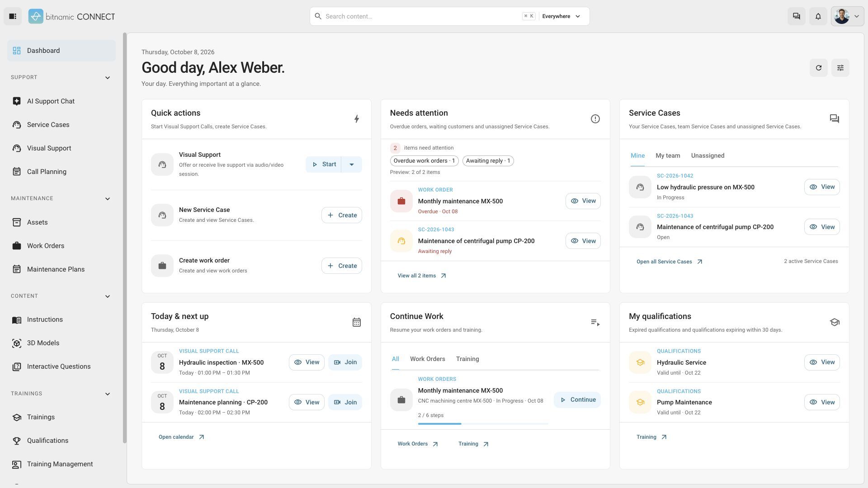
Task: Open dashboard customization settings icon
Action: [x=840, y=68]
